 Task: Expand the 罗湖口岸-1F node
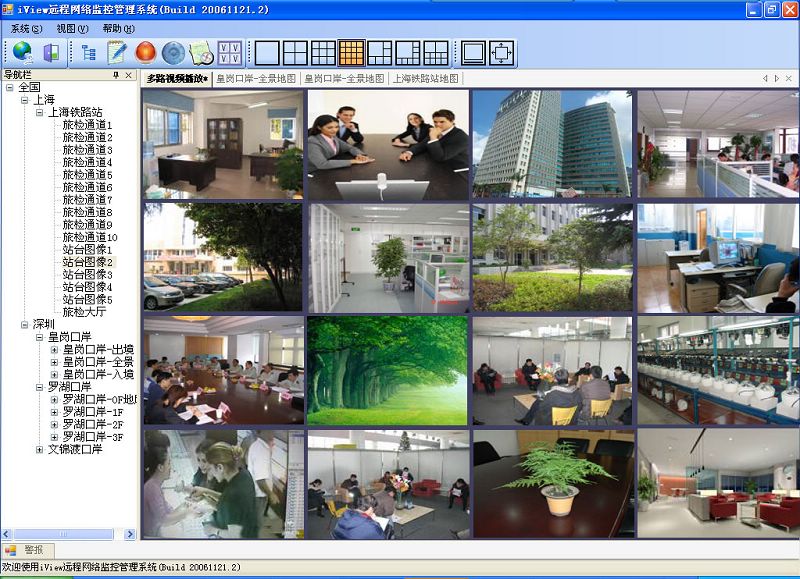54,412
